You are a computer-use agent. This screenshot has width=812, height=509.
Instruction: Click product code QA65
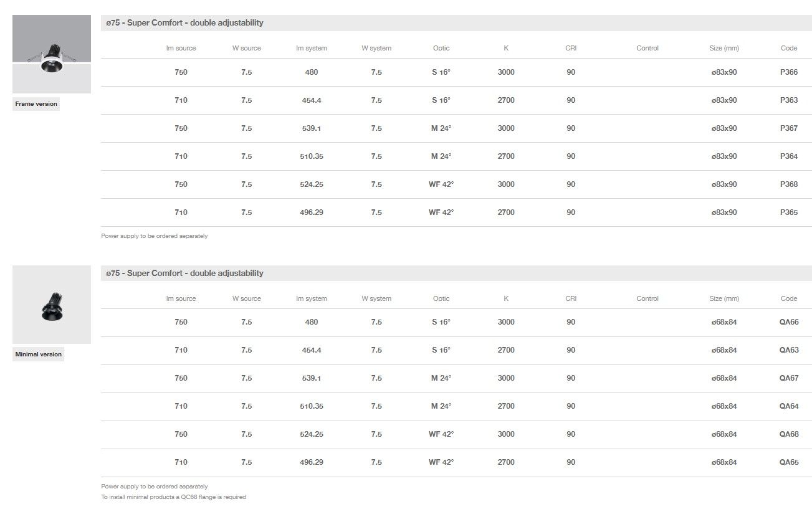788,462
